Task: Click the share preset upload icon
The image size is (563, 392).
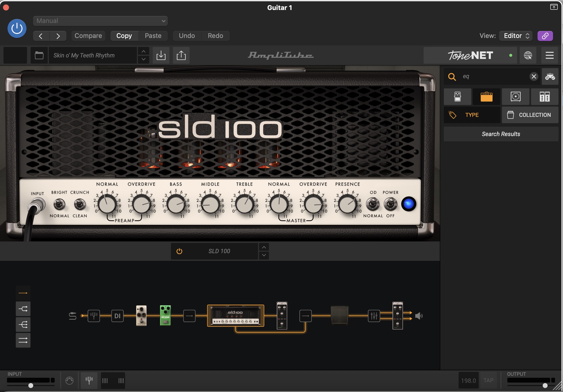Action: tap(181, 55)
